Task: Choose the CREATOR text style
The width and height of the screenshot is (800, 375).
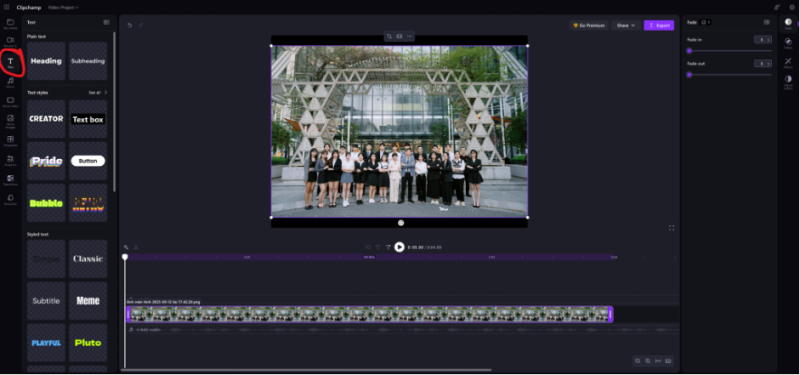Action: (x=46, y=119)
